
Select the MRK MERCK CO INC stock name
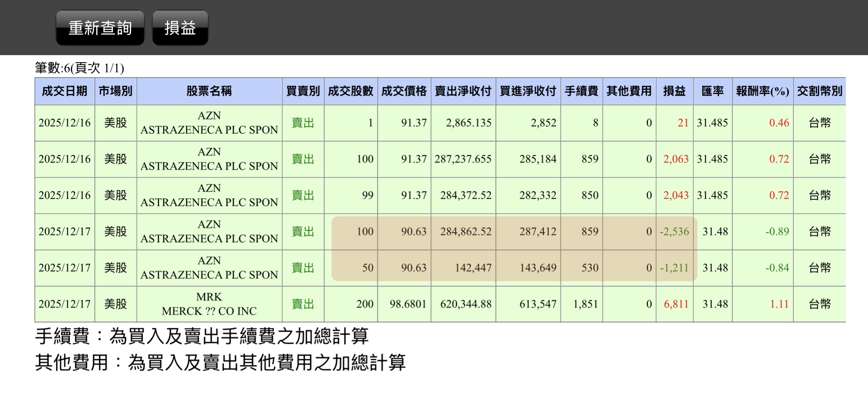point(209,304)
